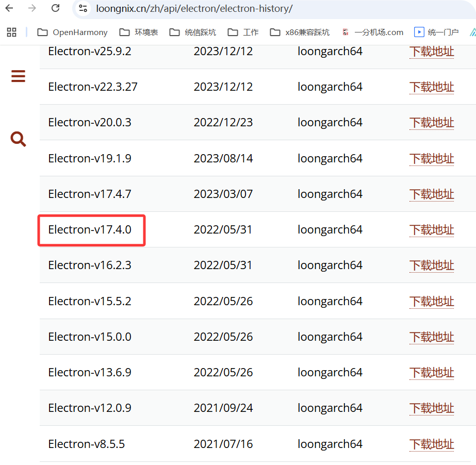Image resolution: width=476 pixels, height=465 pixels.
Task: Open download link for Electron-v17.4.7
Action: (x=432, y=194)
